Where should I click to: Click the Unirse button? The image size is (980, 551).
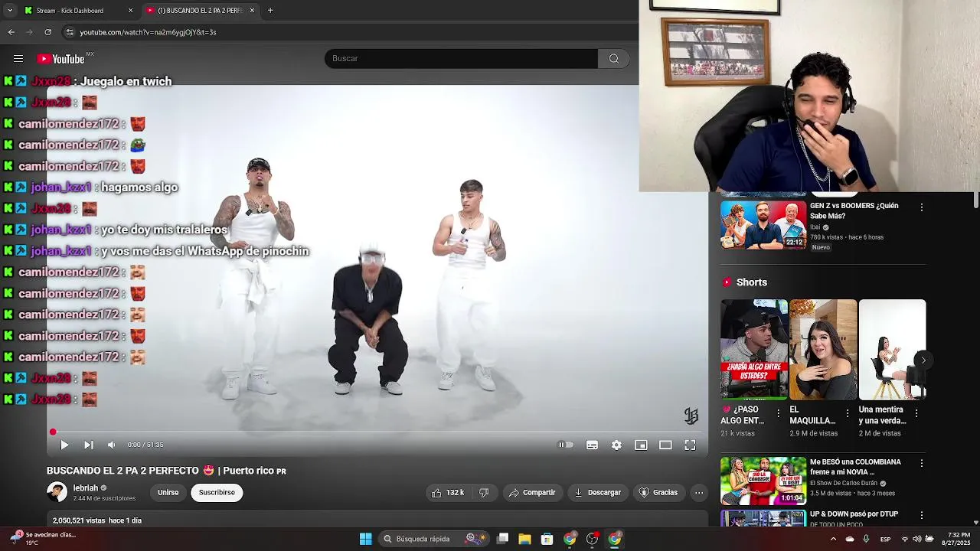168,493
